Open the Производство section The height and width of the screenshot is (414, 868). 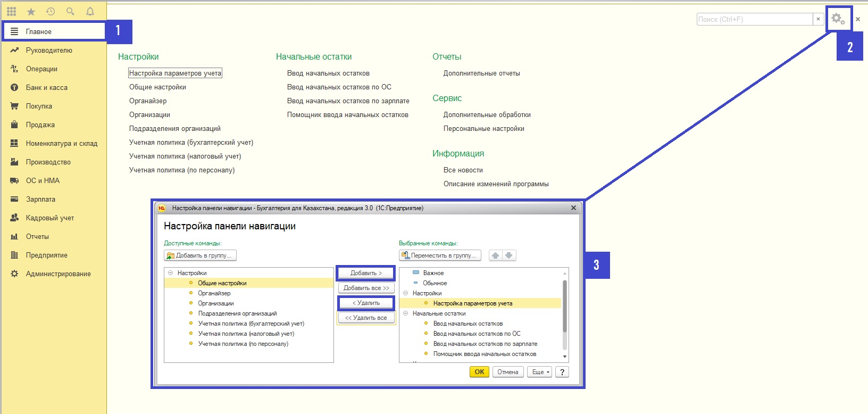(54, 162)
